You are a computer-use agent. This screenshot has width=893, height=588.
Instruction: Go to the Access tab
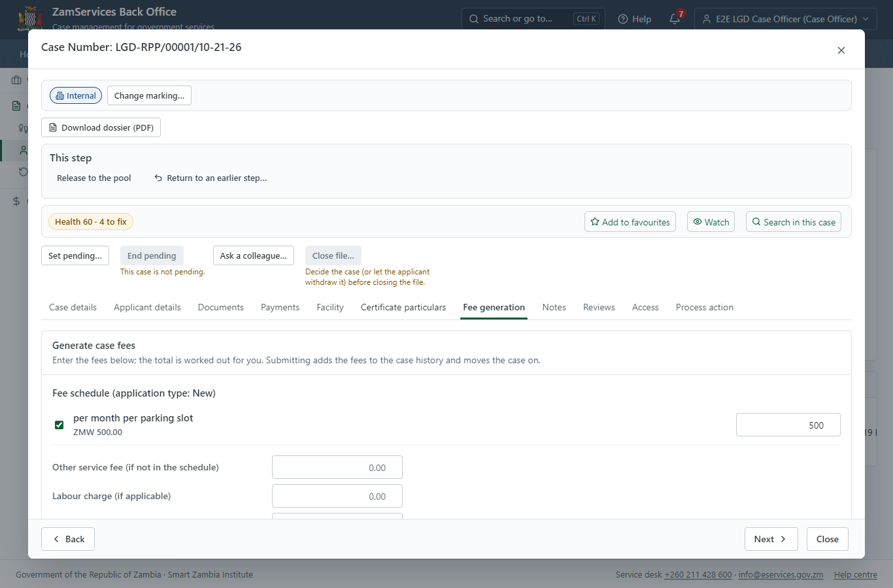[x=645, y=307]
